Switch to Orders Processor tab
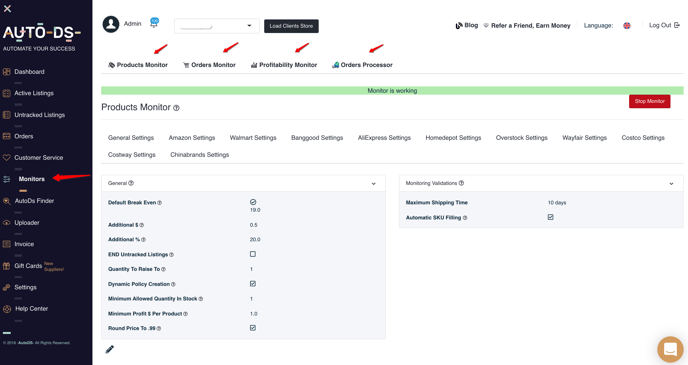This screenshot has width=688, height=365. [362, 65]
